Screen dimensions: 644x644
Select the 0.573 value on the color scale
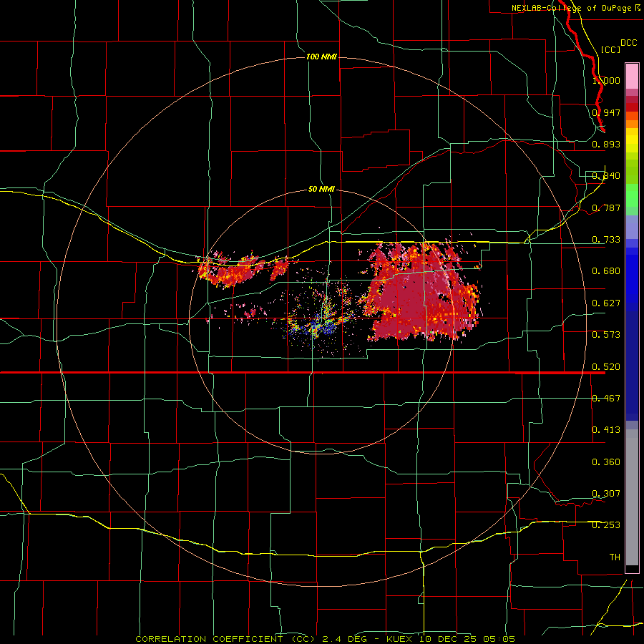[606, 335]
